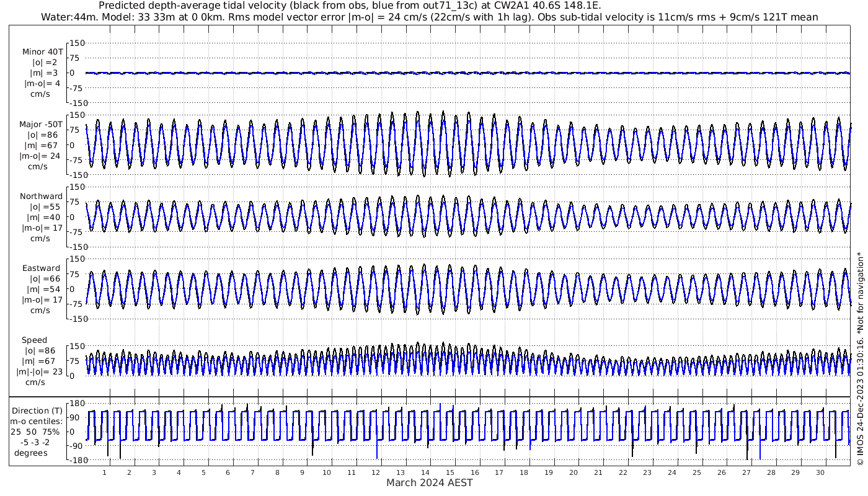Screen dimensions: 868x496
Task: Click the '|m-o|= 24' error value
Action: click(x=40, y=156)
